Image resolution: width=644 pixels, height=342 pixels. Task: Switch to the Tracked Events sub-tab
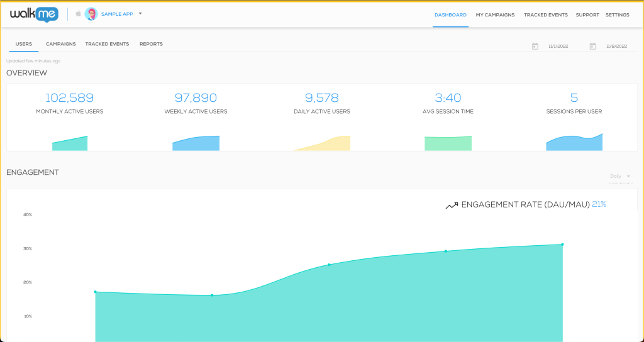pos(107,44)
